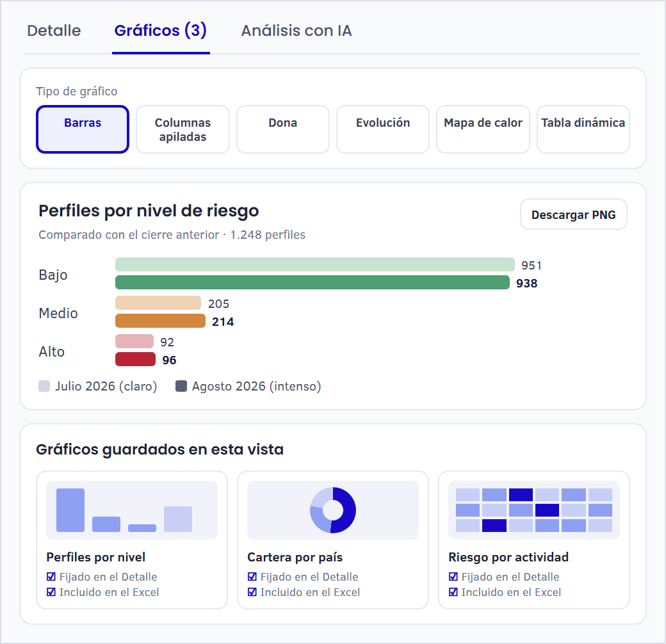Click the dark orange Medio bar (214)
Image resolution: width=666 pixels, height=644 pixels.
(160, 321)
